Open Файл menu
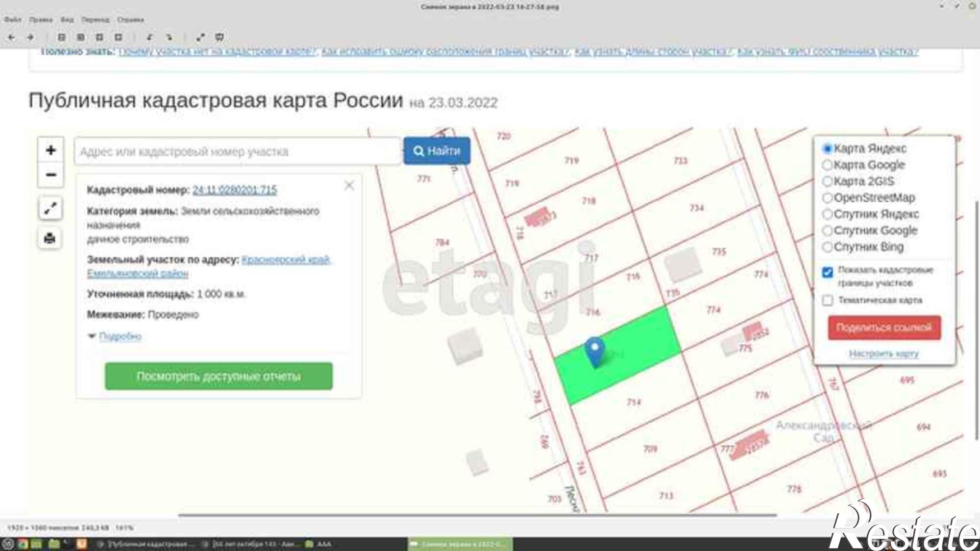Viewport: 980px width, 551px height. (13, 20)
